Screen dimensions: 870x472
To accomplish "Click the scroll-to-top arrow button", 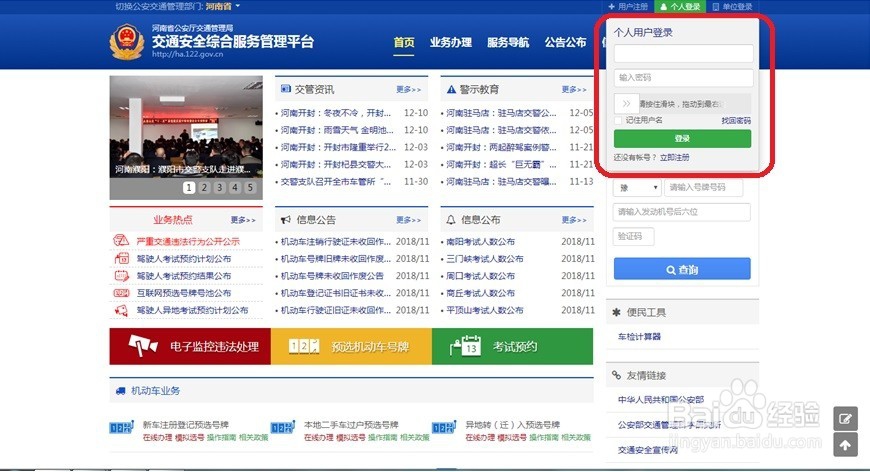I will click(845, 445).
